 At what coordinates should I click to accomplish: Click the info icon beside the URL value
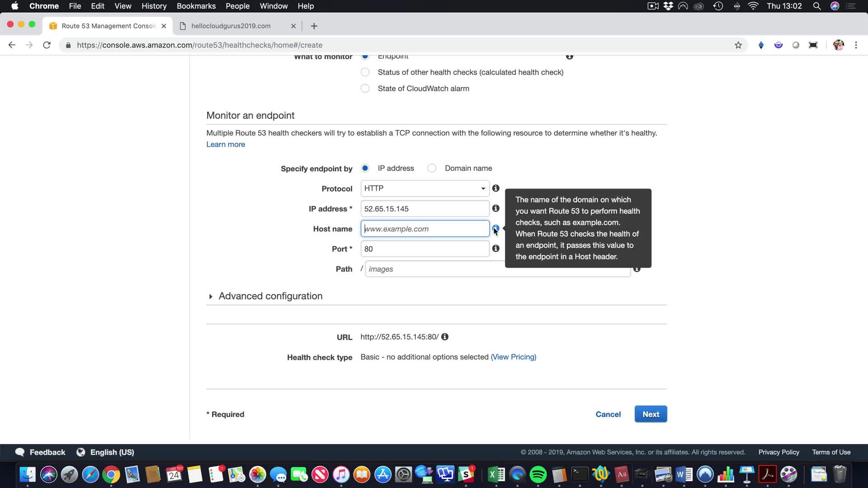point(445,337)
